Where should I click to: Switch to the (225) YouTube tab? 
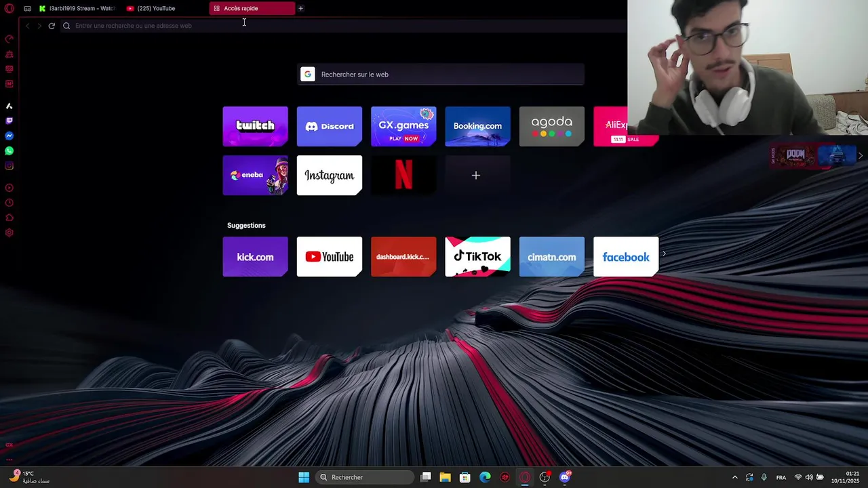click(165, 8)
